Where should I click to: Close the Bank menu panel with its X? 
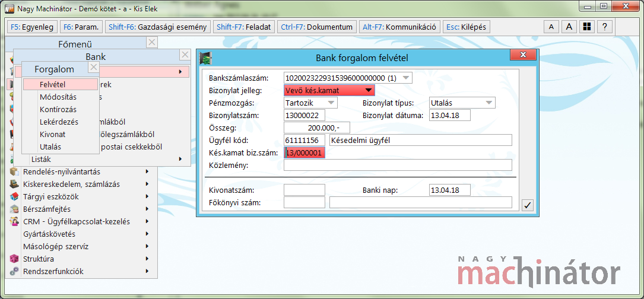click(185, 55)
